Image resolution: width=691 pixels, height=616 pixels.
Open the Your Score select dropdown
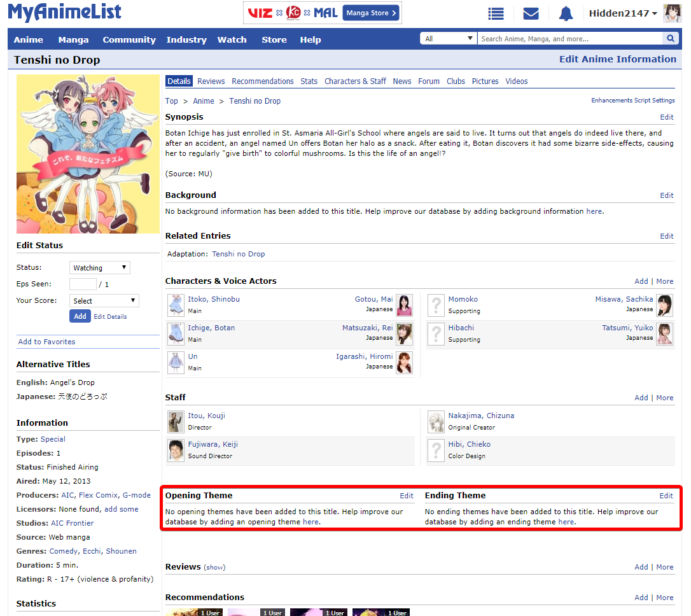104,301
